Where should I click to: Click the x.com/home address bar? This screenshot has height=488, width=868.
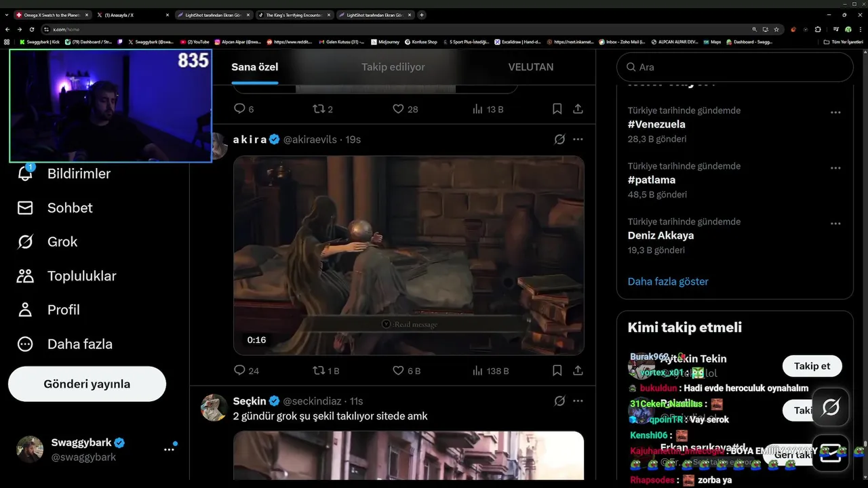[x=393, y=29]
